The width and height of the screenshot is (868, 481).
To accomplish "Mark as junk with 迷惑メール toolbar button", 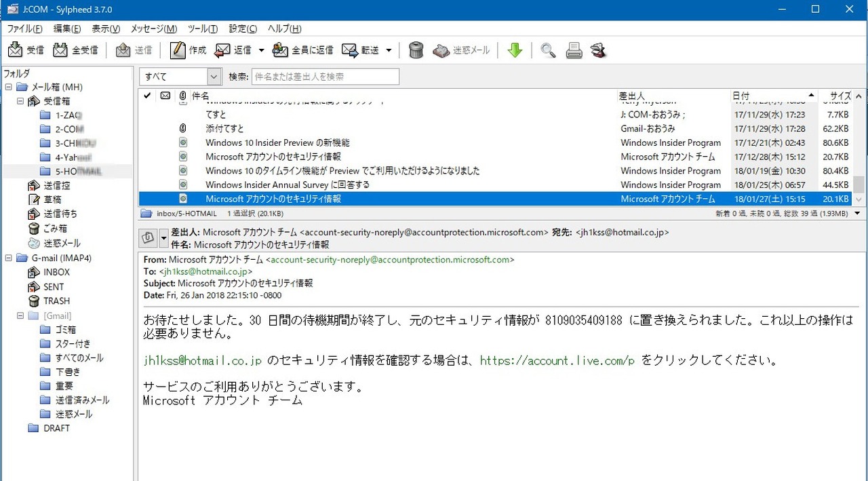I will click(461, 50).
